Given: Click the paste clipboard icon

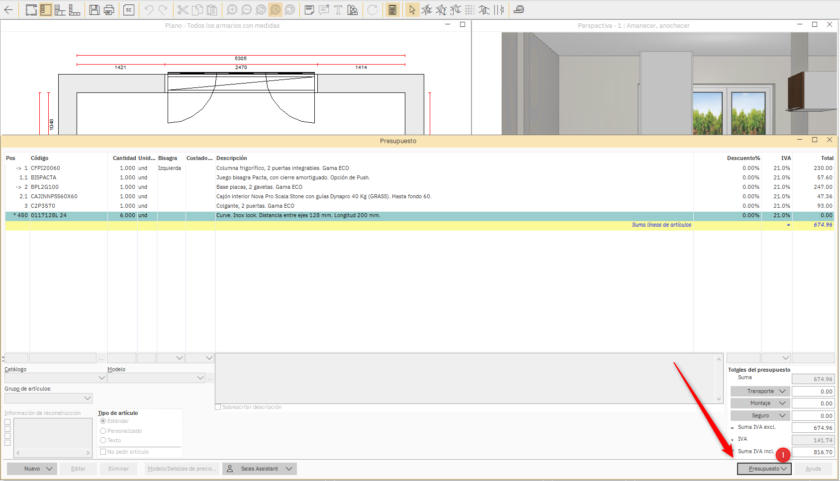Looking at the screenshot, I should 212,10.
